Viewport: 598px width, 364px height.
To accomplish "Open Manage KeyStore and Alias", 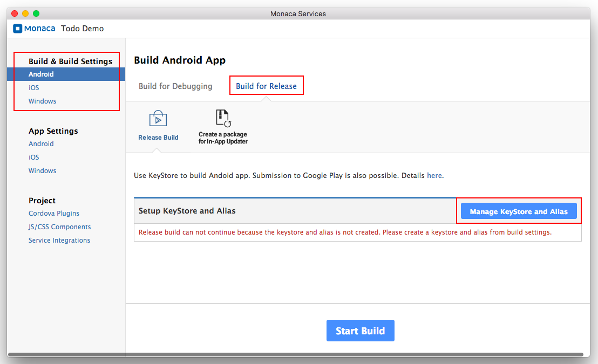I will 519,211.
